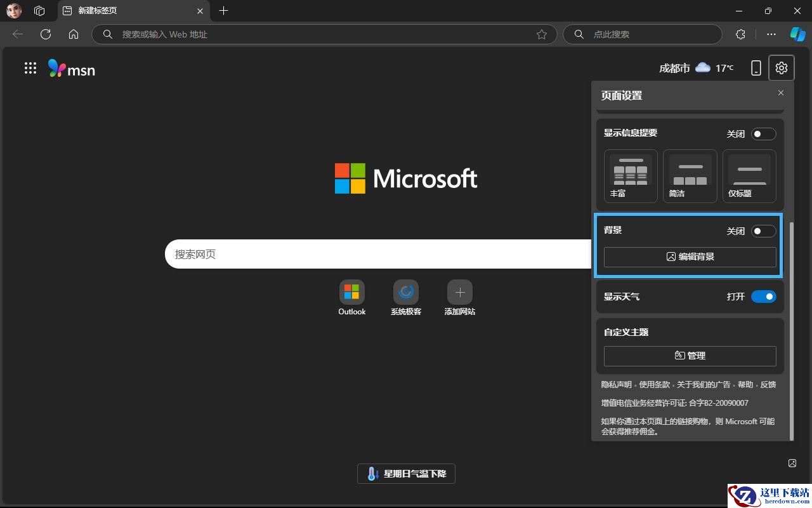The image size is (812, 508).
Task: Turn off the 显示天气 switch
Action: (764, 297)
